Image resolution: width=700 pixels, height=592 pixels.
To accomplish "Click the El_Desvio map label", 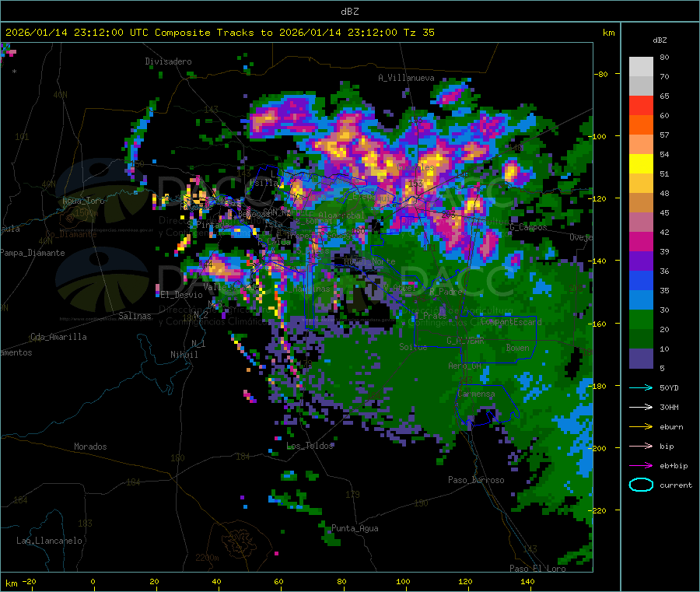I will point(181,295).
